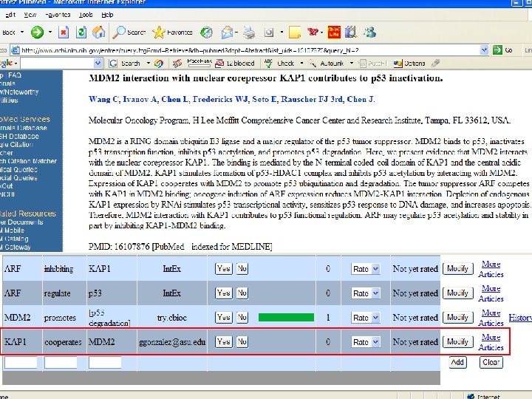This screenshot has height=399, width=532.
Task: Click the Clear button
Action: pyautogui.click(x=491, y=362)
